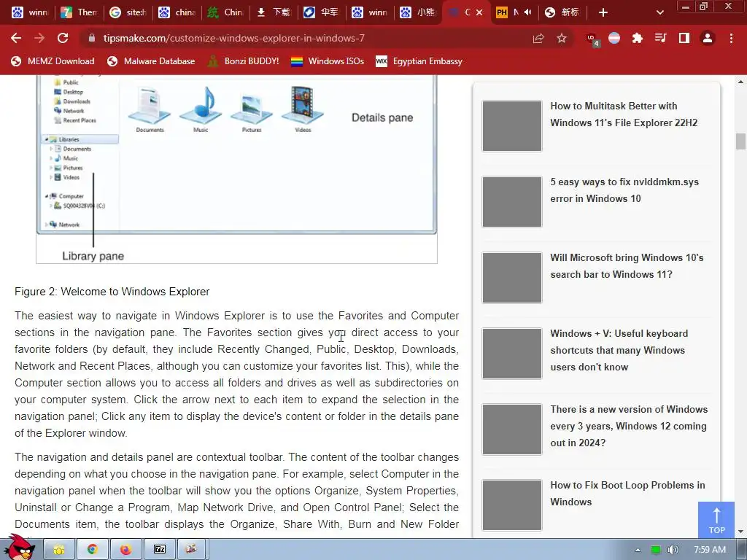Screen dimensions: 747x560
Task: Click the striped circular extension icon
Action: click(x=614, y=38)
